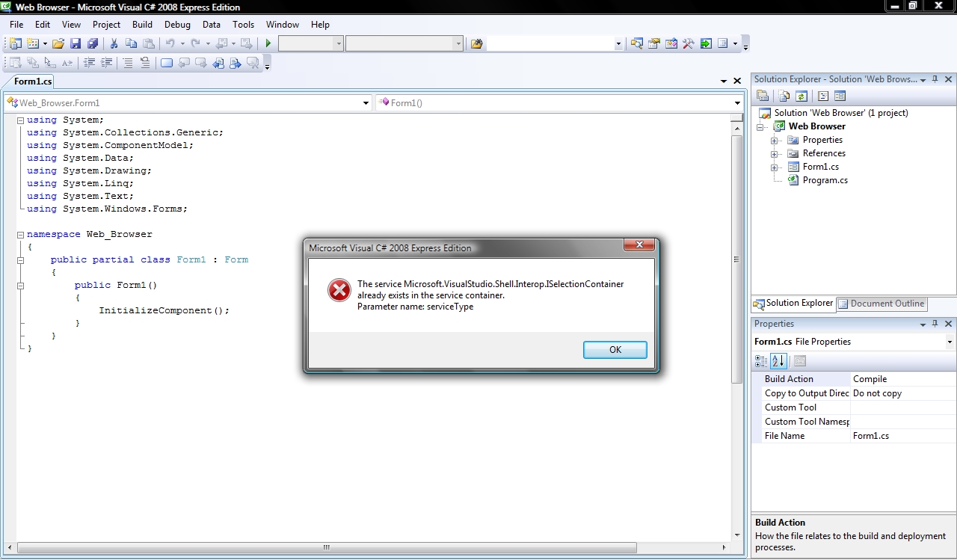
Task: Collapse the namespace Web_Browser block
Action: pos(21,235)
